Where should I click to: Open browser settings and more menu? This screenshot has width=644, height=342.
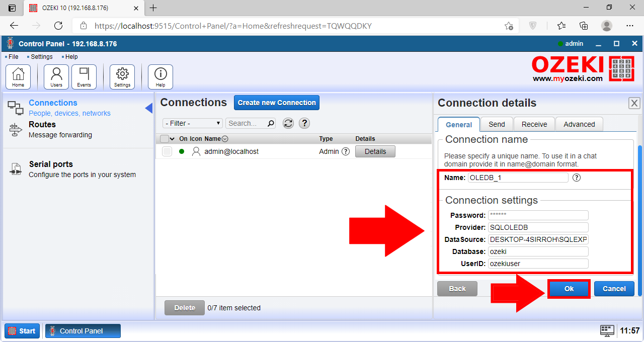(630, 26)
